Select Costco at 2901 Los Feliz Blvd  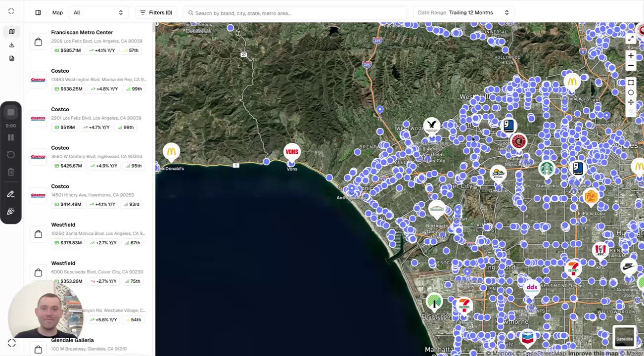(x=89, y=118)
